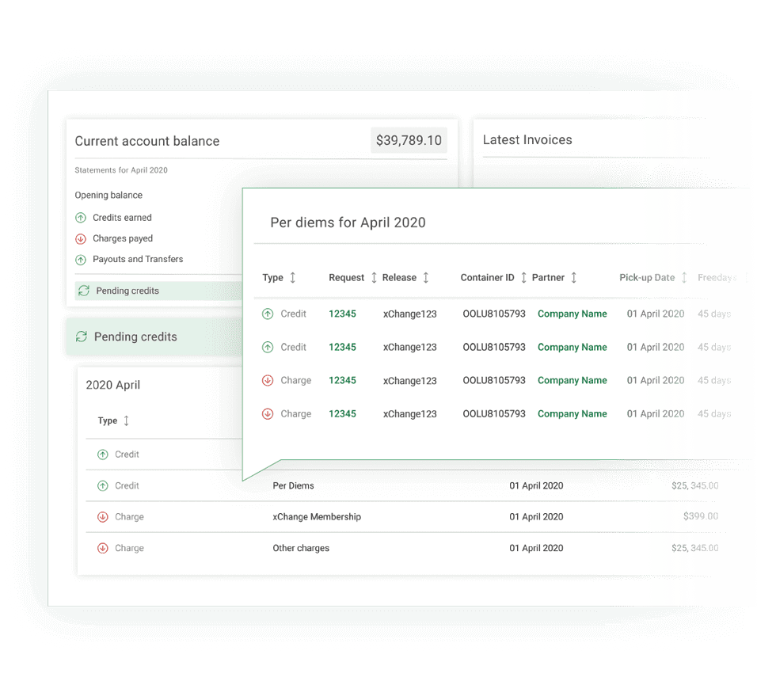Click the 2020 April table heading
The image size is (757, 700).
pos(113,385)
